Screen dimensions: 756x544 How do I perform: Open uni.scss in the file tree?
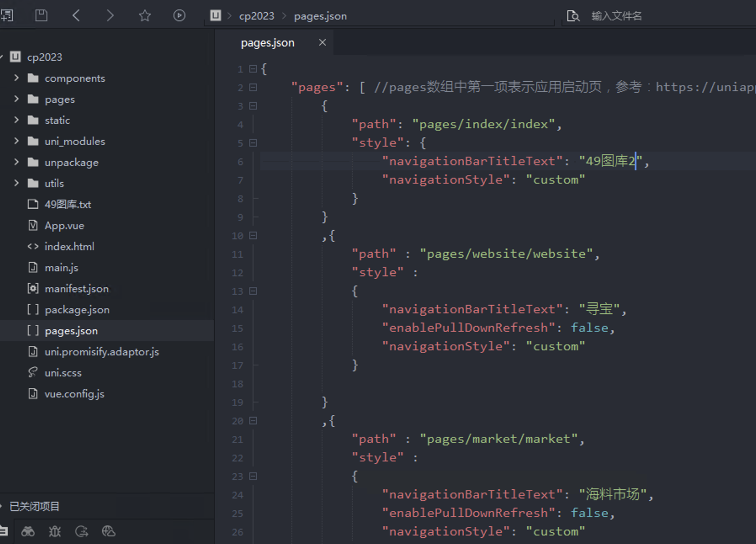(63, 373)
